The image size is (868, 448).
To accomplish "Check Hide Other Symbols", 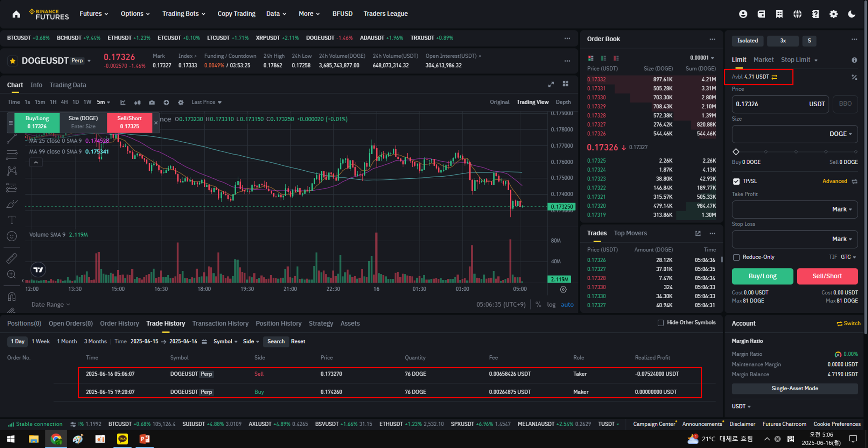I will tap(660, 323).
